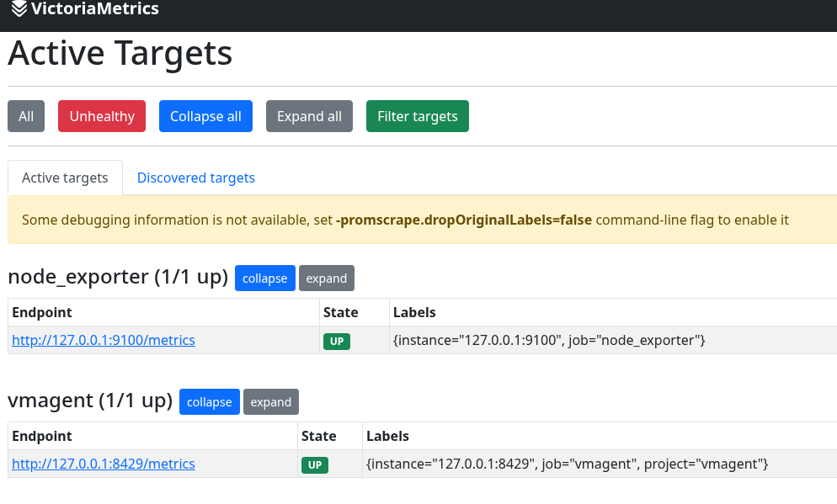Click the VictoriaMetrics brand name in header
This screenshot has height=504, width=837.
[94, 9]
